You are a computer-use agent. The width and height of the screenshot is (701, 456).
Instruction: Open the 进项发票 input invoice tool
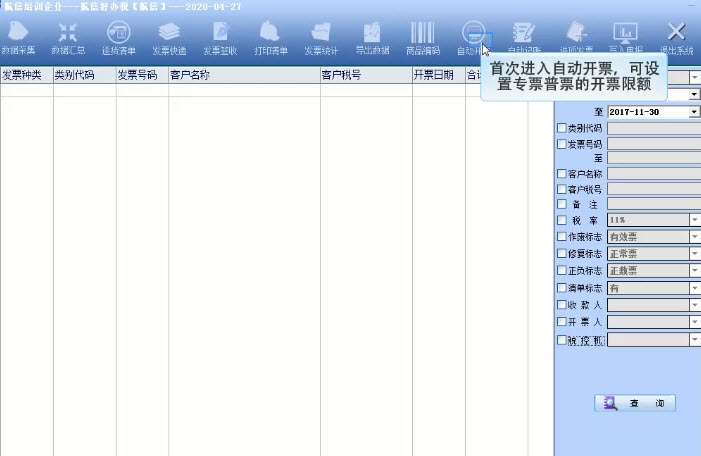point(576,38)
